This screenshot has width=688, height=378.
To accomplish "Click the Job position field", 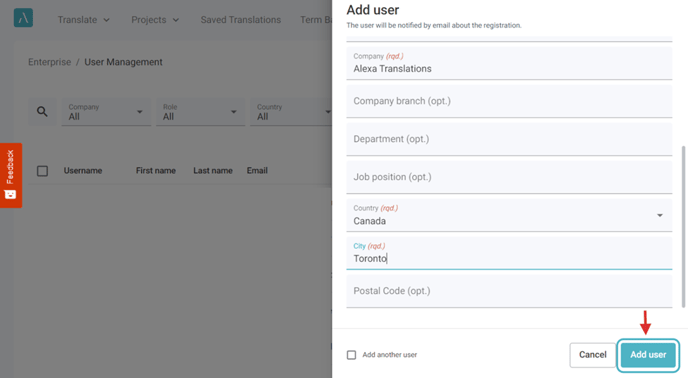I will (x=509, y=177).
